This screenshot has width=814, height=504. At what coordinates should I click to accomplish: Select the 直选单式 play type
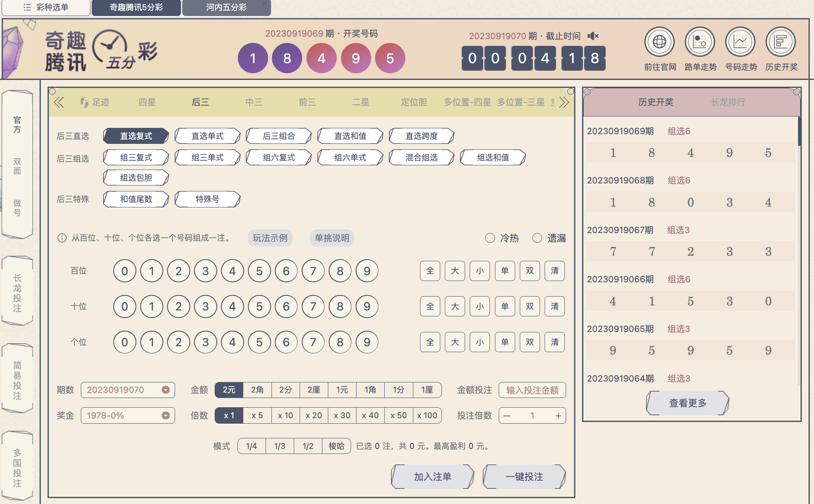(x=207, y=136)
